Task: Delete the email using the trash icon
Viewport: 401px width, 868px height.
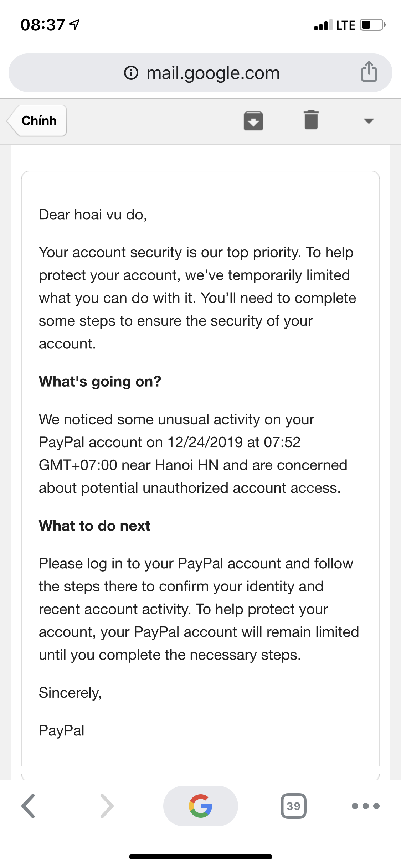Action: (311, 120)
